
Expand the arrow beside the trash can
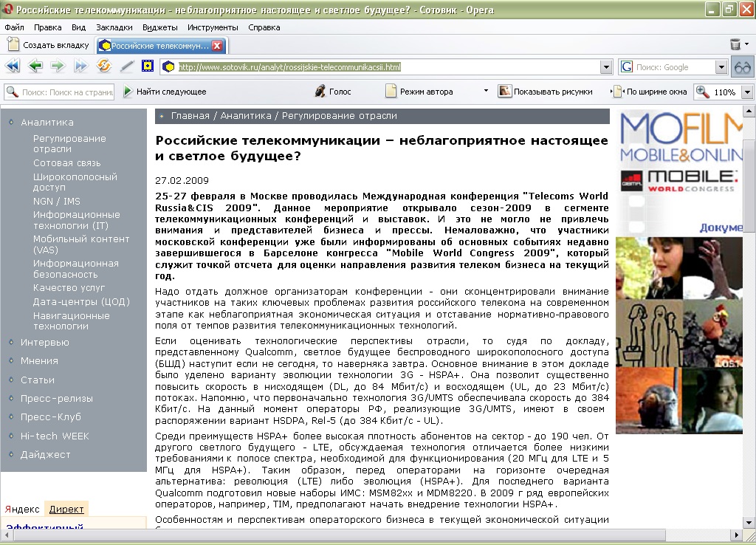[x=747, y=44]
